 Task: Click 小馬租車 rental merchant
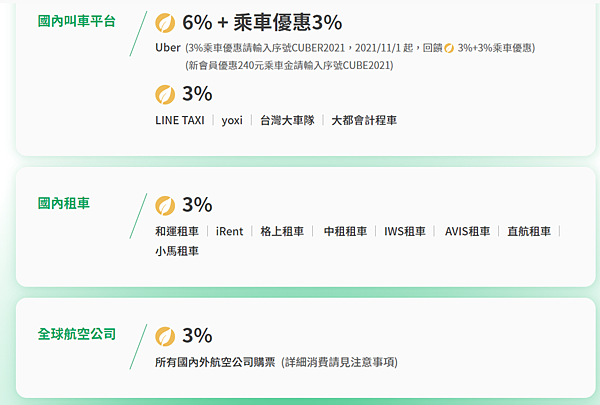point(177,251)
